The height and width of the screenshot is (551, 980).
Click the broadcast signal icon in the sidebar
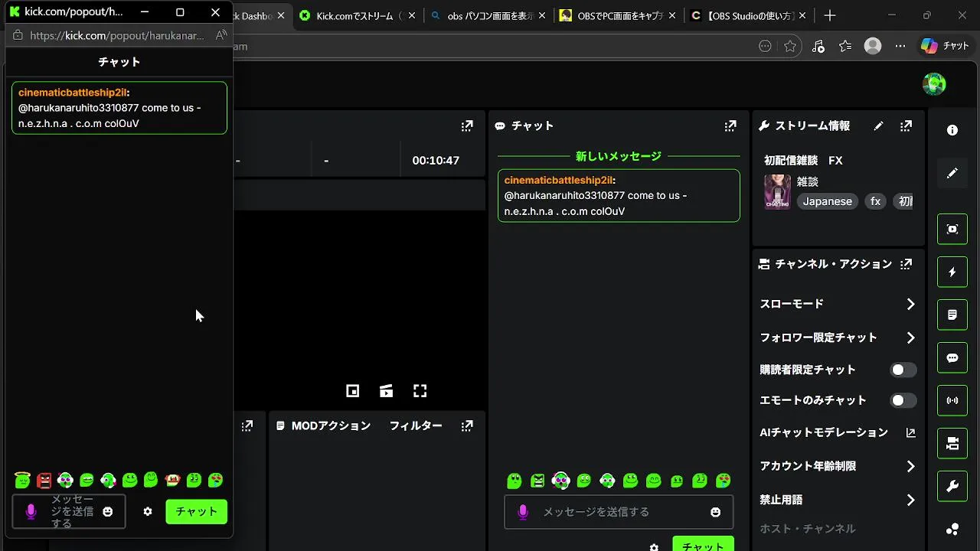pyautogui.click(x=952, y=400)
